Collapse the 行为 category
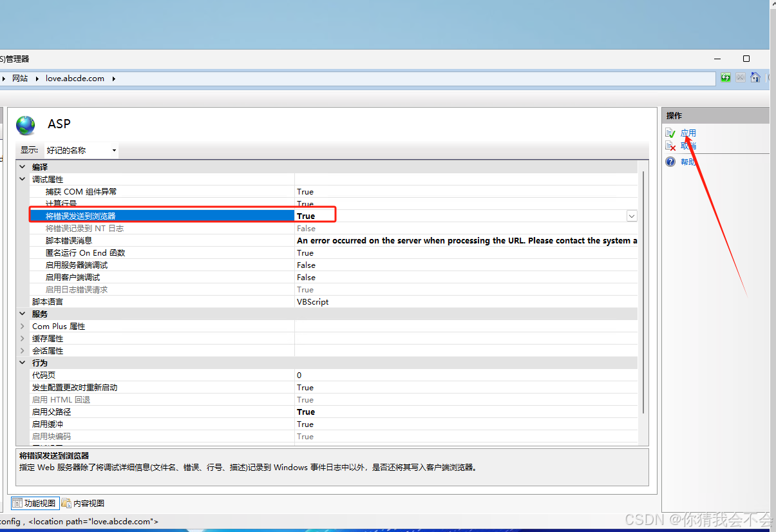The width and height of the screenshot is (776, 532). point(23,363)
